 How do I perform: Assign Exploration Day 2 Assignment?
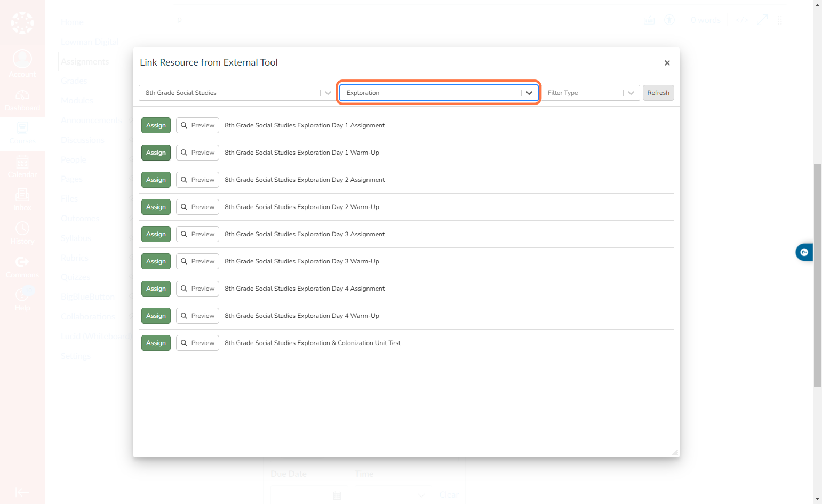(x=156, y=180)
